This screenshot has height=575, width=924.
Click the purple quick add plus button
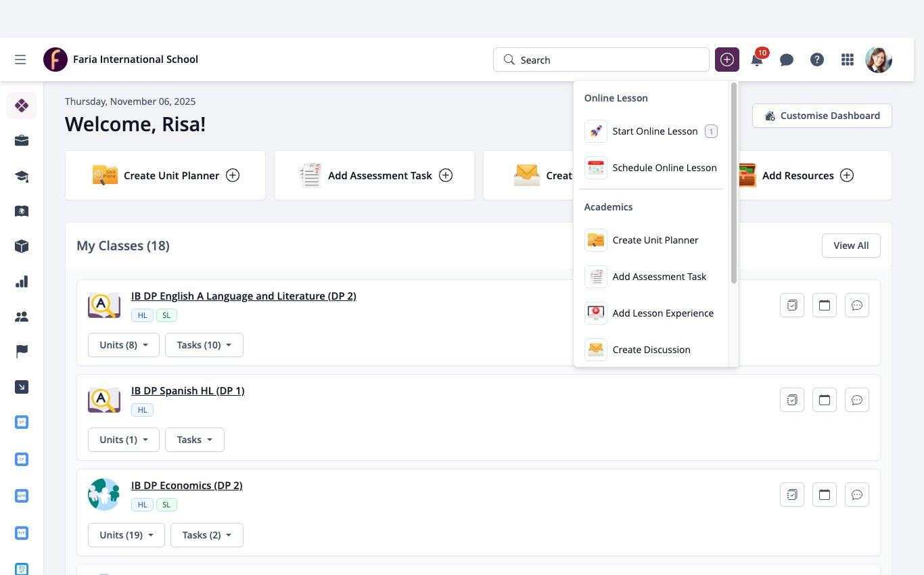[x=727, y=60]
